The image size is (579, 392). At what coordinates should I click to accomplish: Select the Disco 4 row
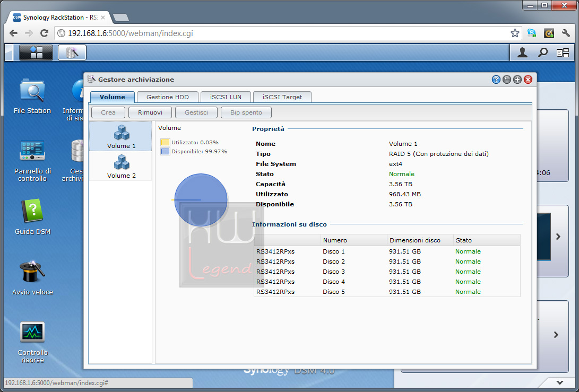[387, 282]
